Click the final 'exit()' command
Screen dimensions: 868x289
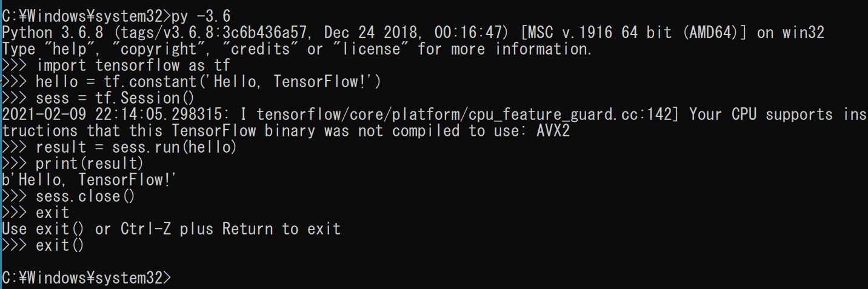(x=60, y=245)
